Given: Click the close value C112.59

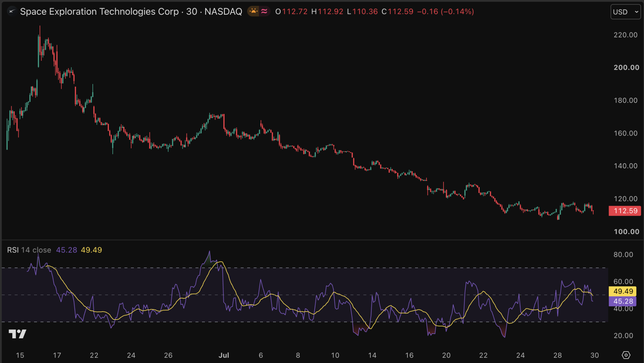Looking at the screenshot, I should (397, 12).
